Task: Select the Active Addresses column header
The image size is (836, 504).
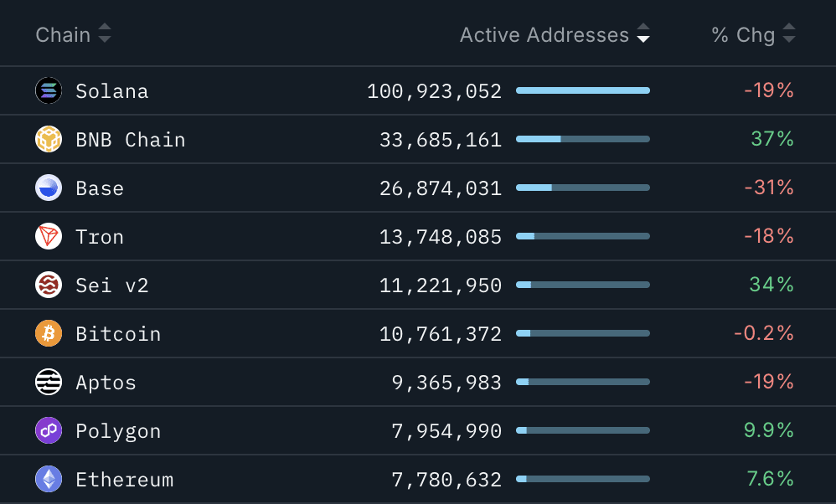Action: [544, 34]
